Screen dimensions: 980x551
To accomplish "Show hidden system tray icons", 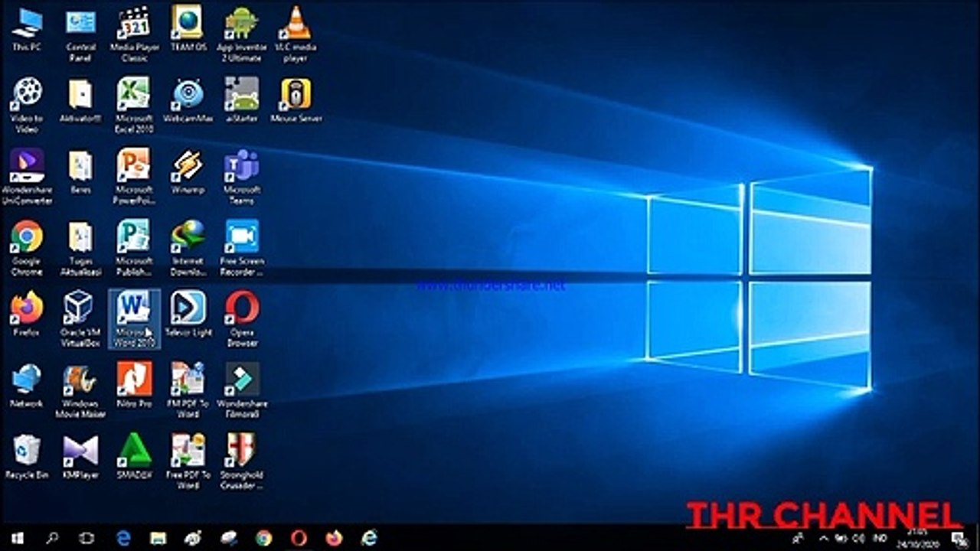I will pos(823,539).
